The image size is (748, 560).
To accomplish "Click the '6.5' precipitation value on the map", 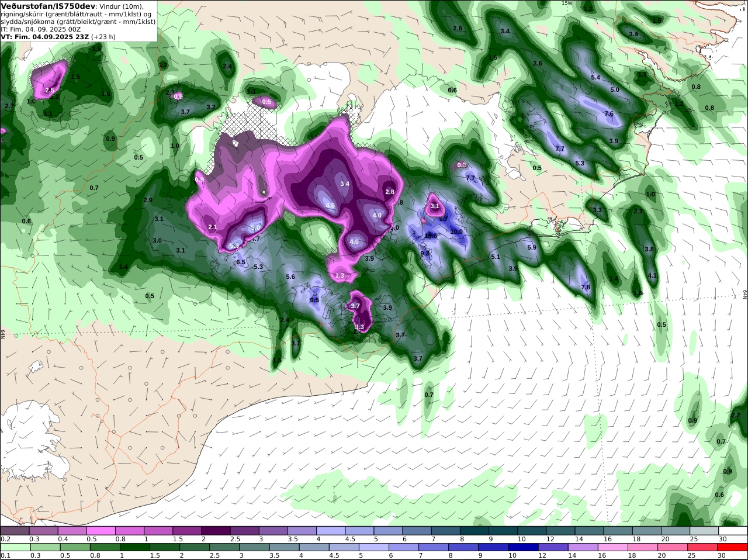I will (241, 262).
